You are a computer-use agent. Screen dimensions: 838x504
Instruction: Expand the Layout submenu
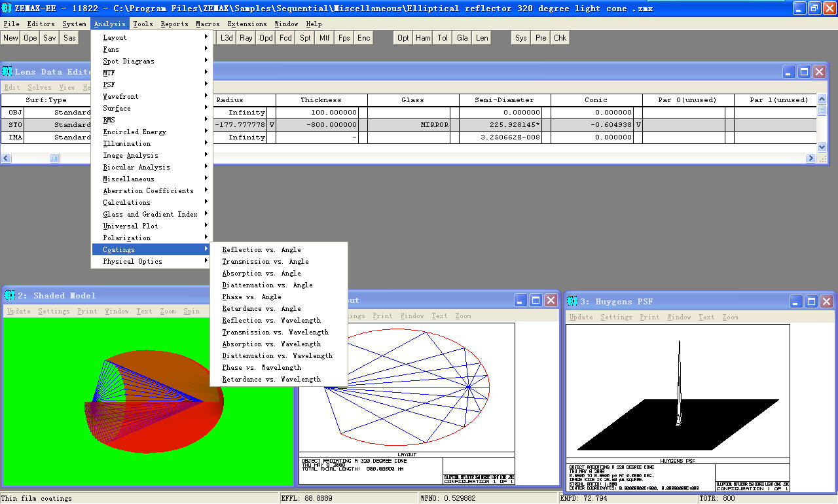(x=152, y=37)
